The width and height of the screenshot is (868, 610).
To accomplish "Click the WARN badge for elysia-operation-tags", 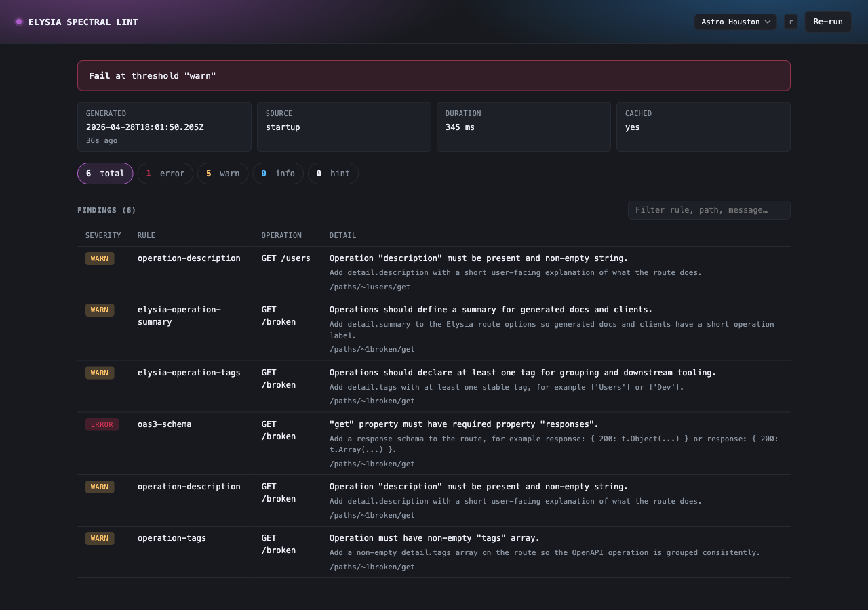I will (100, 373).
